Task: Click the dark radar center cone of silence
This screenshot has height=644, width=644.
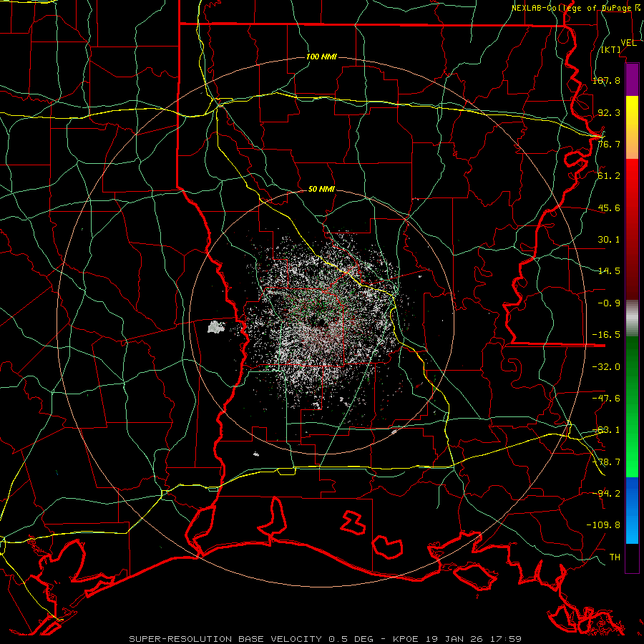Action: pyautogui.click(x=321, y=323)
